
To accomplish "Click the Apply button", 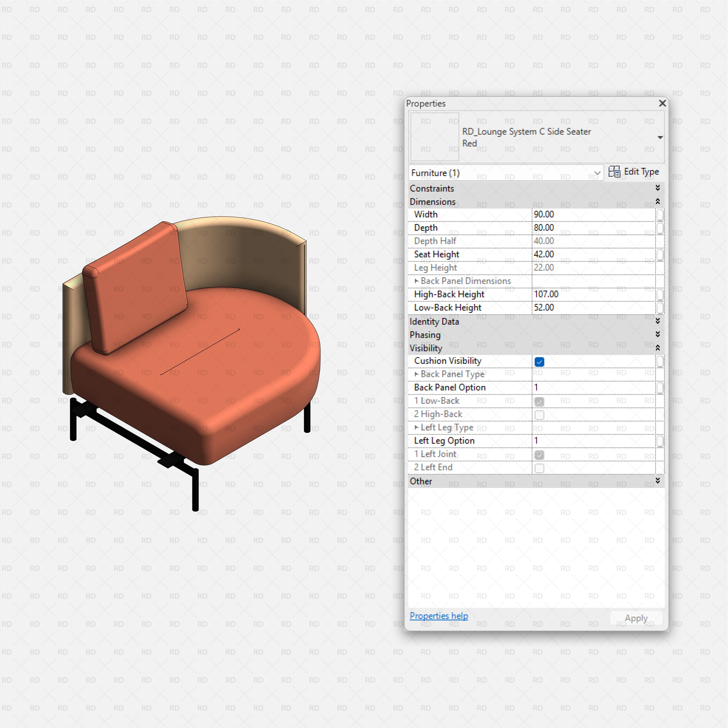I will point(636,618).
